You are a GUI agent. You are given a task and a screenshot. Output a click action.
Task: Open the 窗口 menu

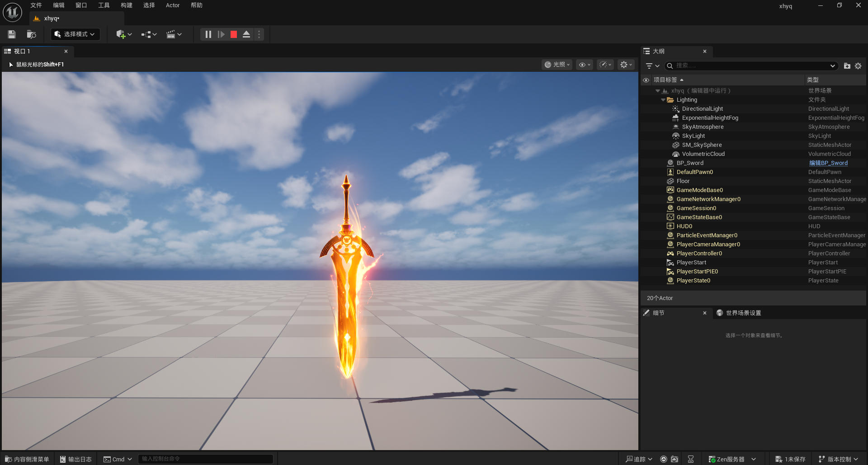pos(81,5)
